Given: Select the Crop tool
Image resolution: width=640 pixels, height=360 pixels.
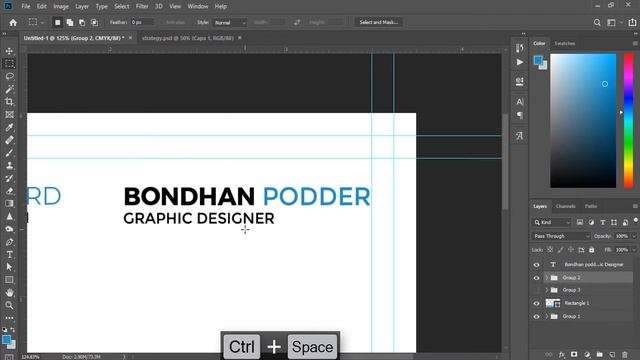Looking at the screenshot, I should pos(9,102).
